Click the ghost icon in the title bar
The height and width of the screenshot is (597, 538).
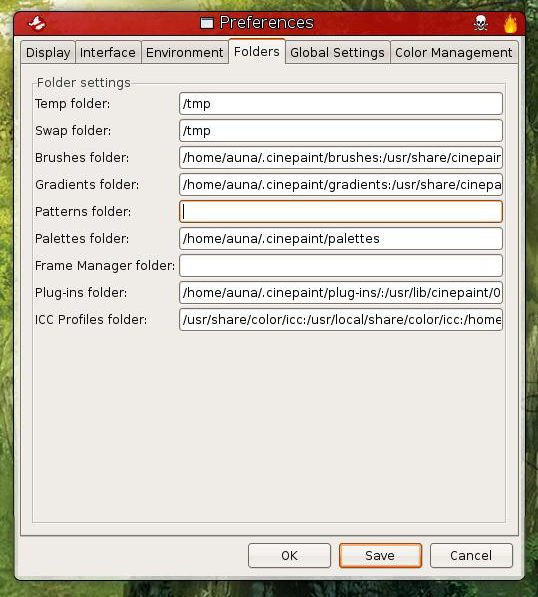pos(37,23)
